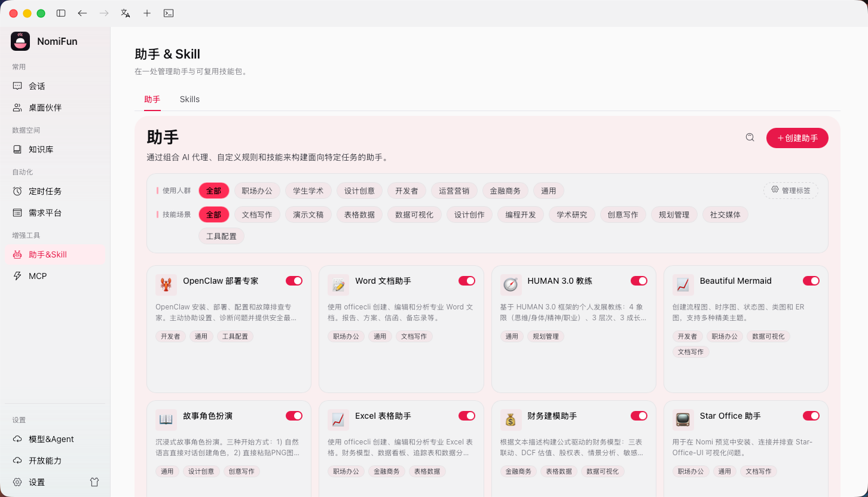Go to 知识库 in sidebar
The image size is (868, 497).
(55, 149)
